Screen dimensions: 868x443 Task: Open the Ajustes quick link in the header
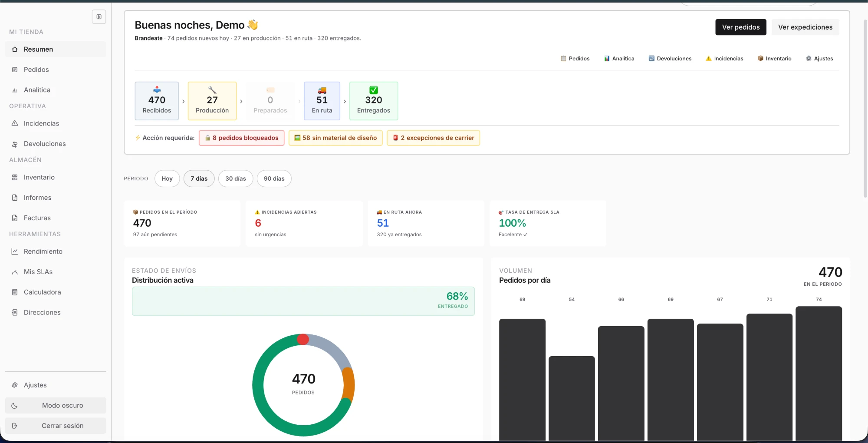coord(819,59)
